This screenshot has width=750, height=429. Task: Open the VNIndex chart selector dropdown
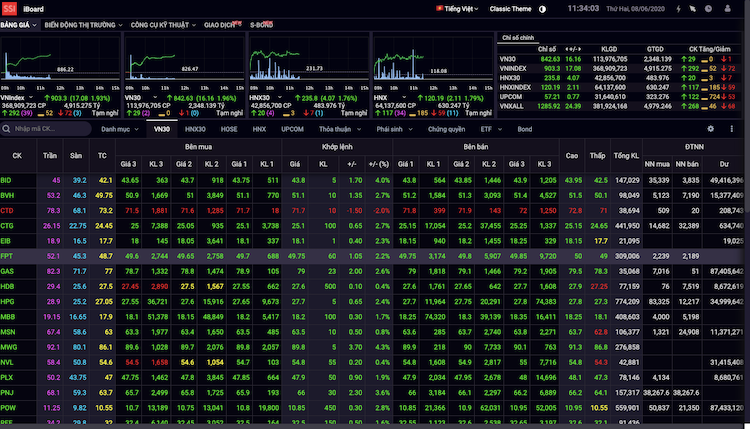point(31,98)
